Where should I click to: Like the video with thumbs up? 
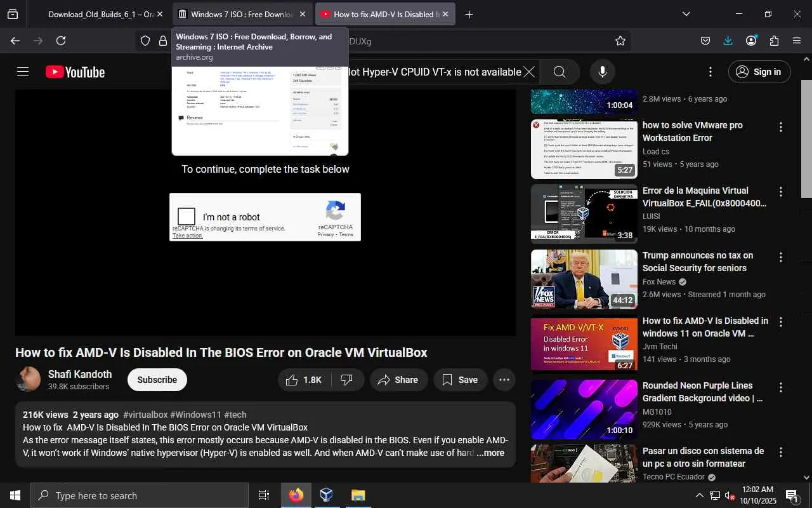pos(304,380)
